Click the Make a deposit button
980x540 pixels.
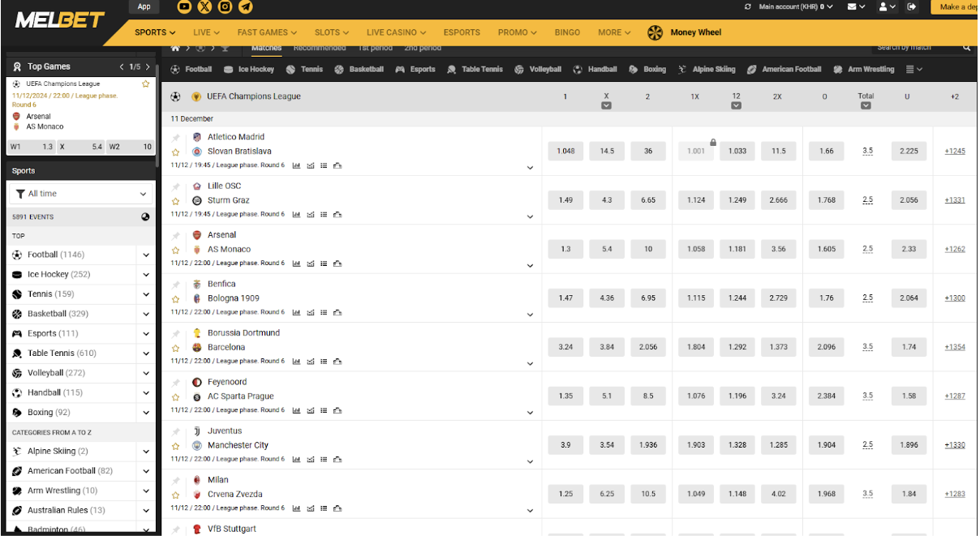(x=955, y=6)
